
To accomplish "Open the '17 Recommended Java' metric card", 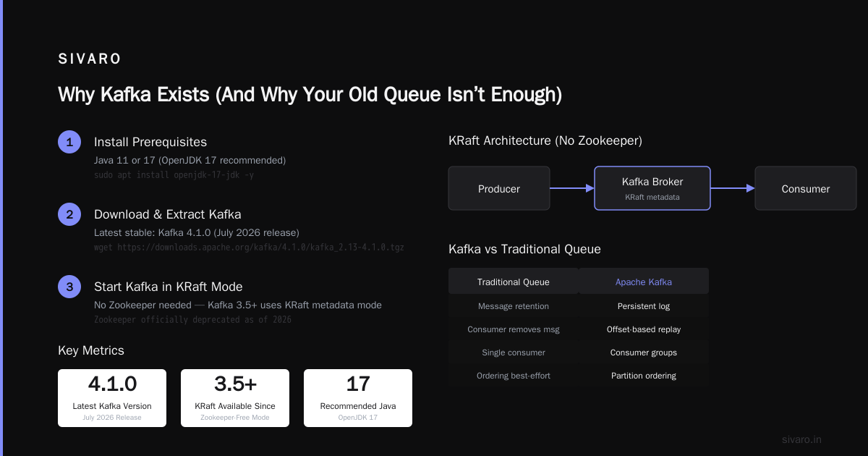I will tap(358, 398).
